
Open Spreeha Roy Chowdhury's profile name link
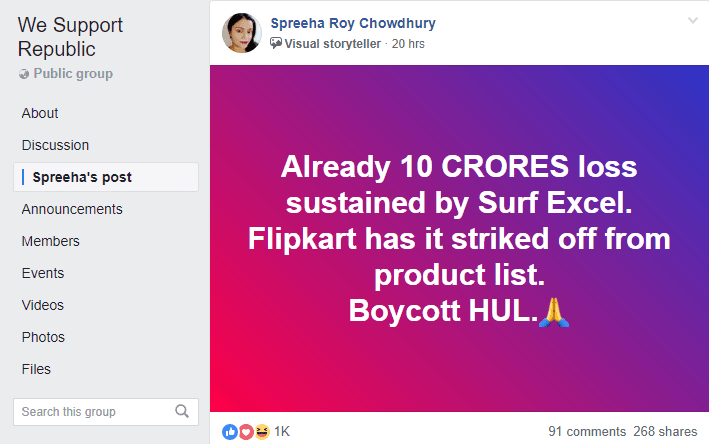[x=353, y=23]
